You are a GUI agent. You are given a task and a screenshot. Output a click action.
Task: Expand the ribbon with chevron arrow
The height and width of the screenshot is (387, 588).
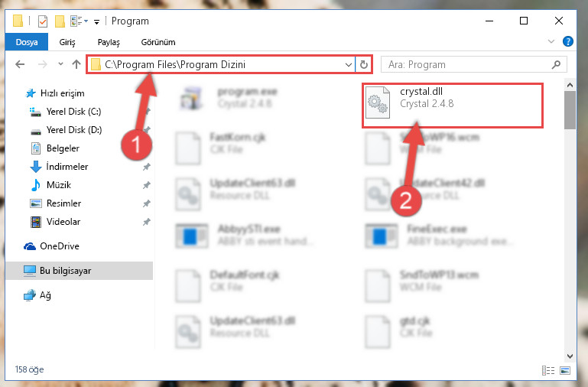click(x=551, y=41)
